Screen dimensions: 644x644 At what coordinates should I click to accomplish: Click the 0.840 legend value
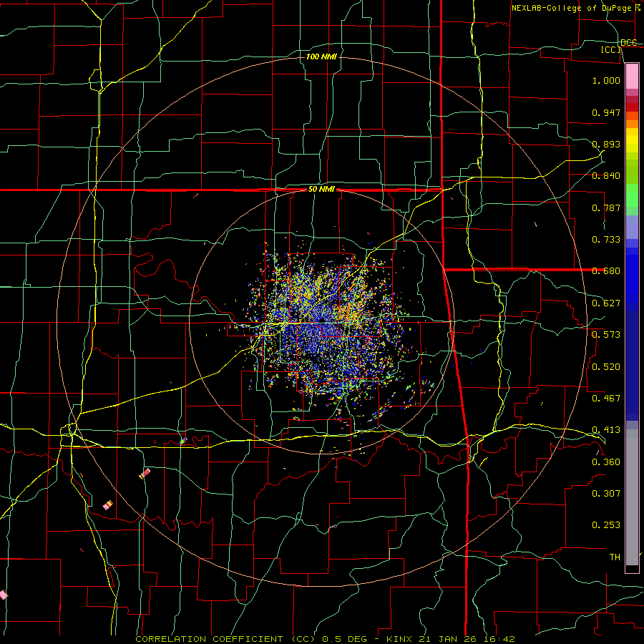(x=606, y=176)
